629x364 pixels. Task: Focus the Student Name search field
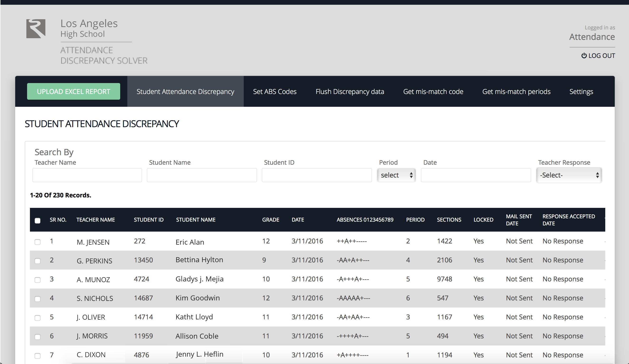point(202,175)
